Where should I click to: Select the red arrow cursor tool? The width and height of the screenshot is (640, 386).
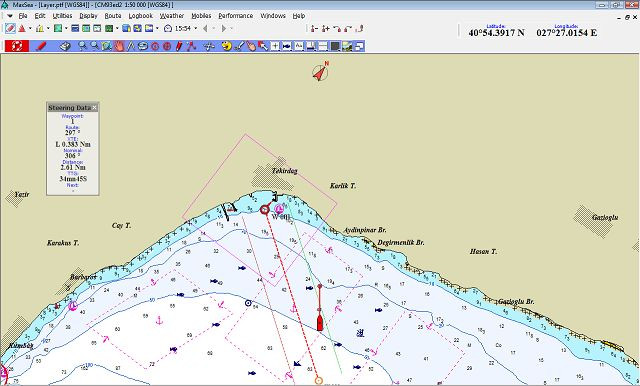click(263, 46)
